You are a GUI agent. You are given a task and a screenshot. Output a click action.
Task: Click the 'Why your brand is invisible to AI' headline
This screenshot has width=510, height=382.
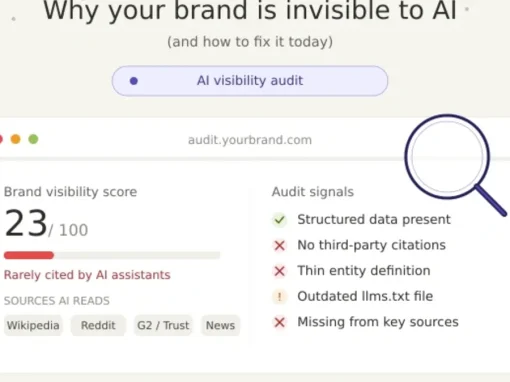(x=250, y=11)
